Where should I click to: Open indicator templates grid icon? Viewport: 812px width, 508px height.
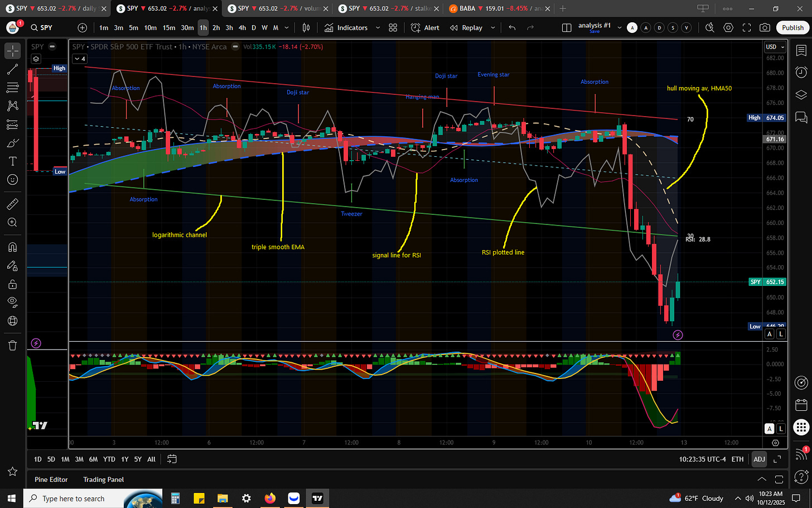pyautogui.click(x=393, y=27)
